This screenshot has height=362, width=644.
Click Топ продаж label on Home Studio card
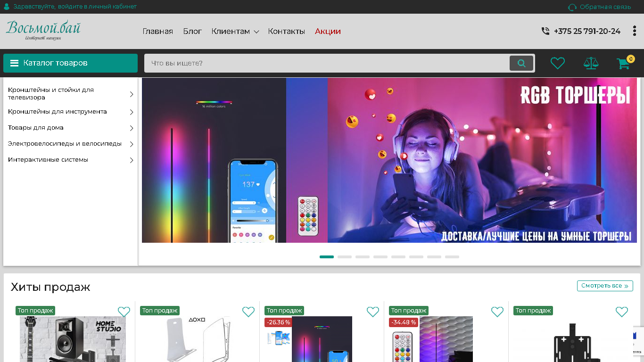tap(35, 311)
